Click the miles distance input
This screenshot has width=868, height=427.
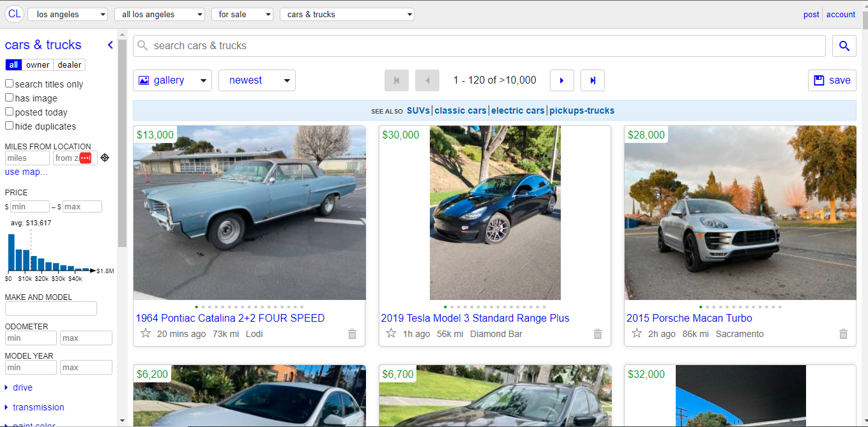[x=27, y=158]
